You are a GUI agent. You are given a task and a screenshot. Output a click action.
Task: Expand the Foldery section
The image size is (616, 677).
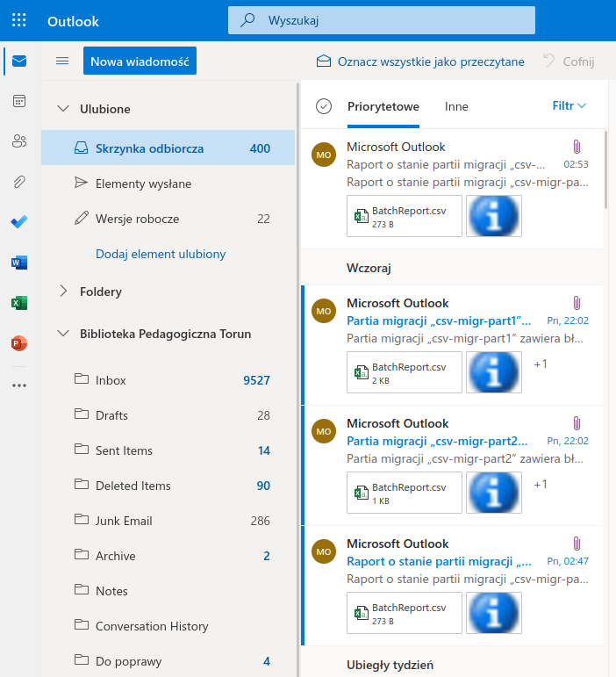62,292
